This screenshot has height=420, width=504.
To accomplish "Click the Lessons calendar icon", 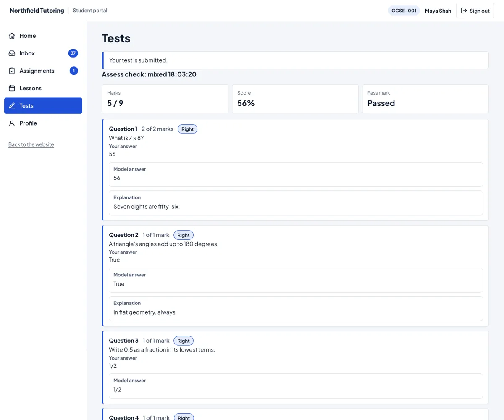I will coord(12,88).
